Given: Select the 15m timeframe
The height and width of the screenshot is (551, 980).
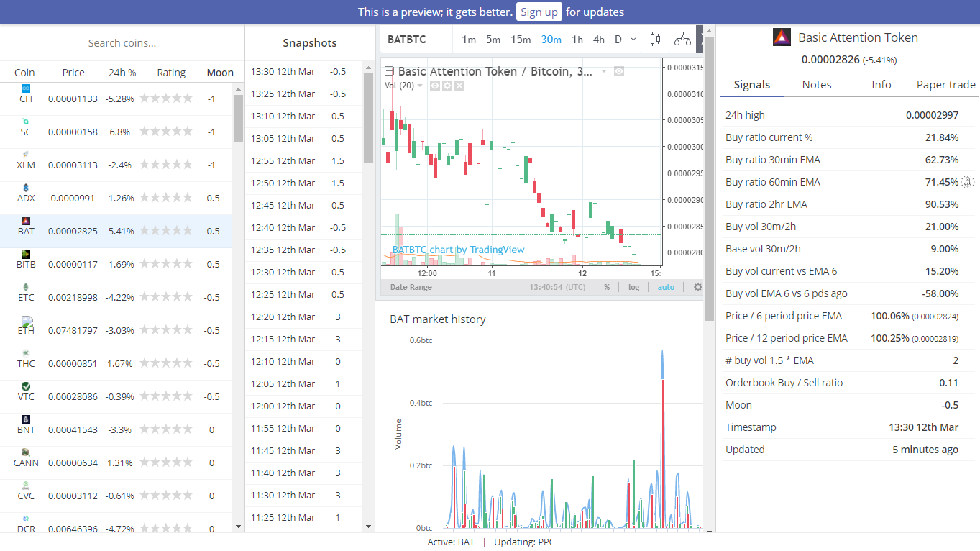Looking at the screenshot, I should (521, 40).
